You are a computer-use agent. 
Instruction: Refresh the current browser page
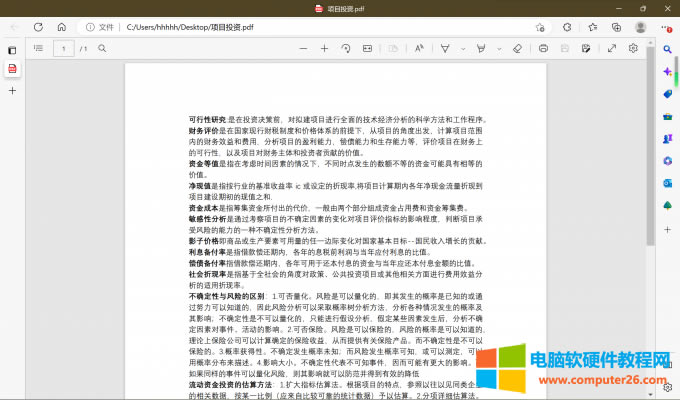pyautogui.click(x=37, y=27)
